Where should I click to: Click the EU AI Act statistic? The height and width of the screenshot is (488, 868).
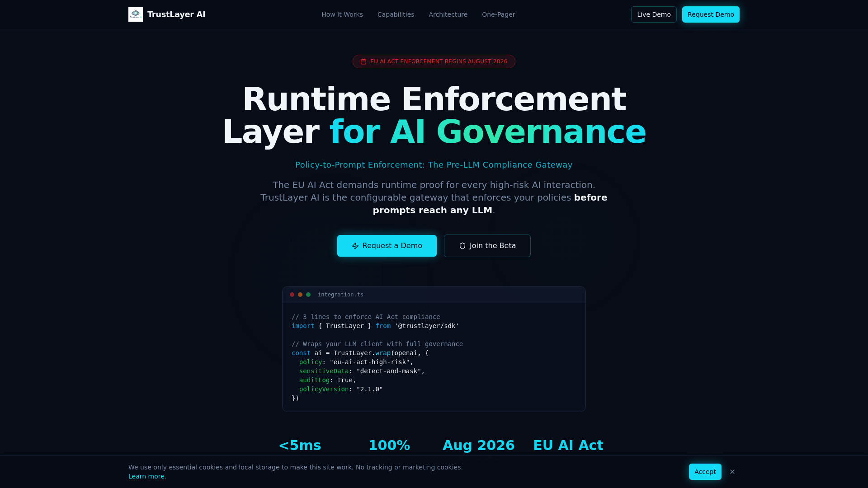568,446
